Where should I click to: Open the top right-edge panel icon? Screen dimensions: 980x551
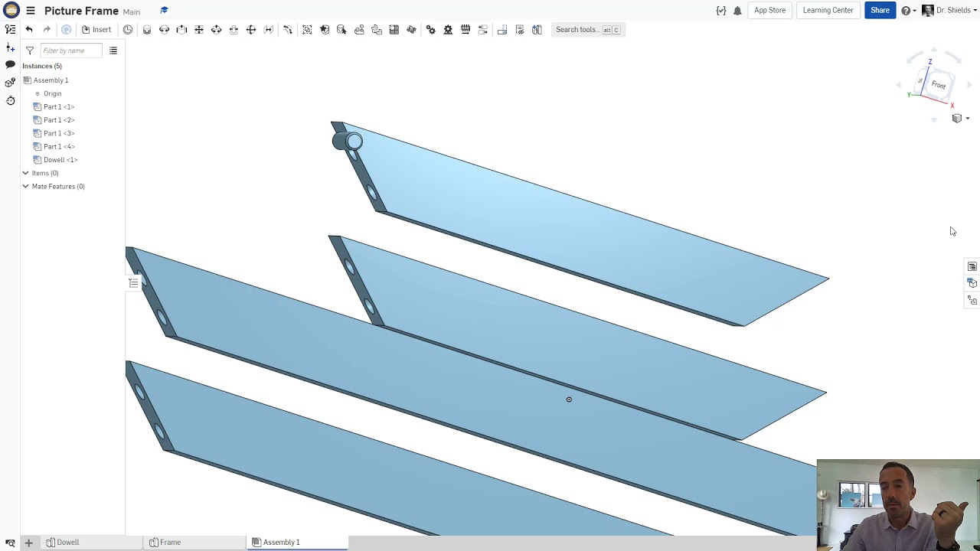pos(972,266)
